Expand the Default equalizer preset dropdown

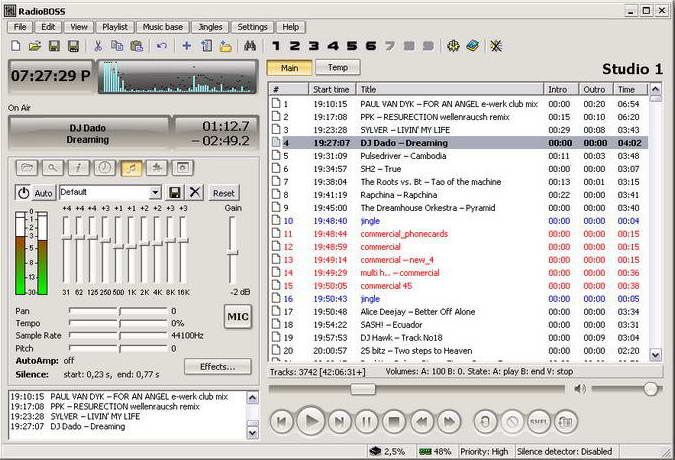(x=155, y=192)
